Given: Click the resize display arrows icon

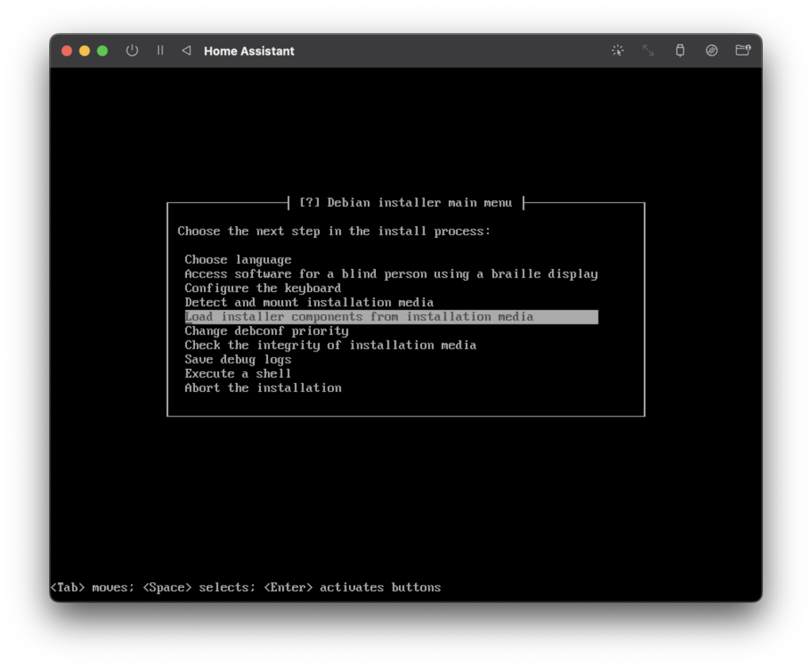Looking at the screenshot, I should (649, 50).
